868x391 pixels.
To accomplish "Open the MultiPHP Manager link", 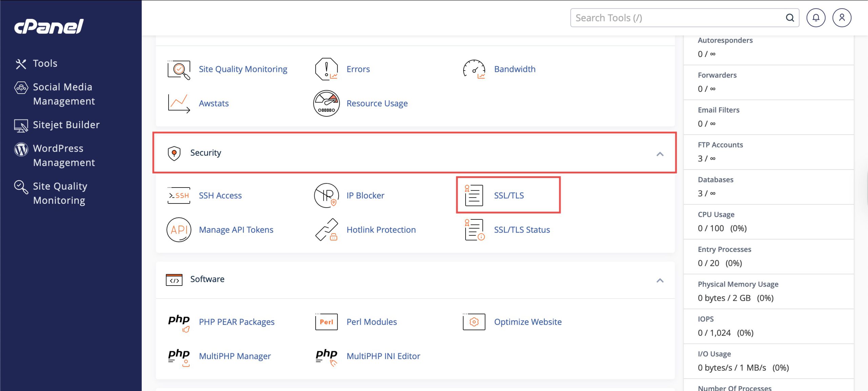I will [x=235, y=356].
